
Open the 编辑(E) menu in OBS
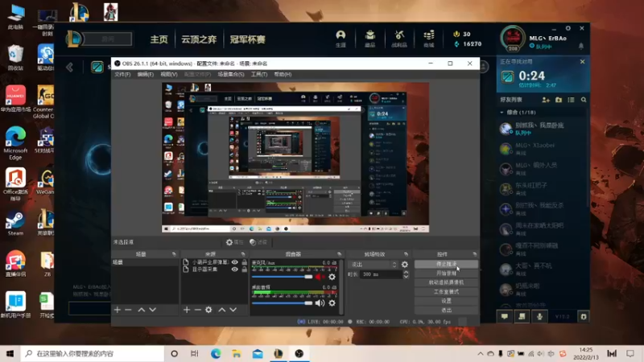point(146,74)
